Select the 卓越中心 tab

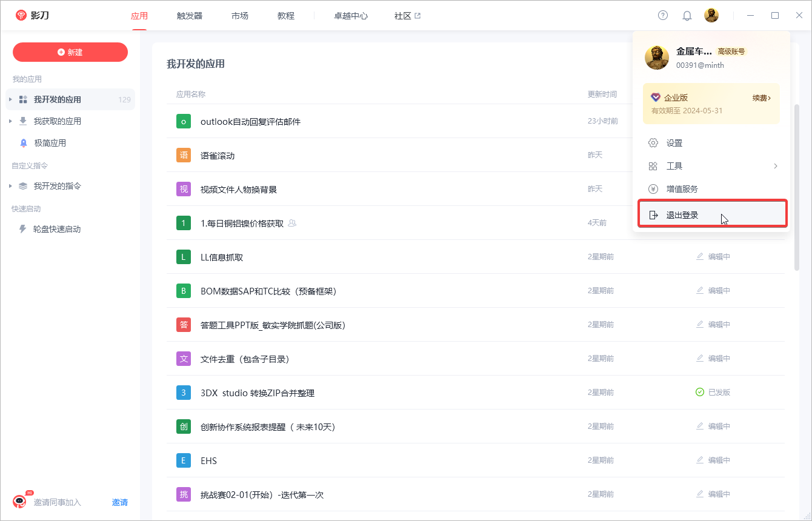[x=351, y=16]
